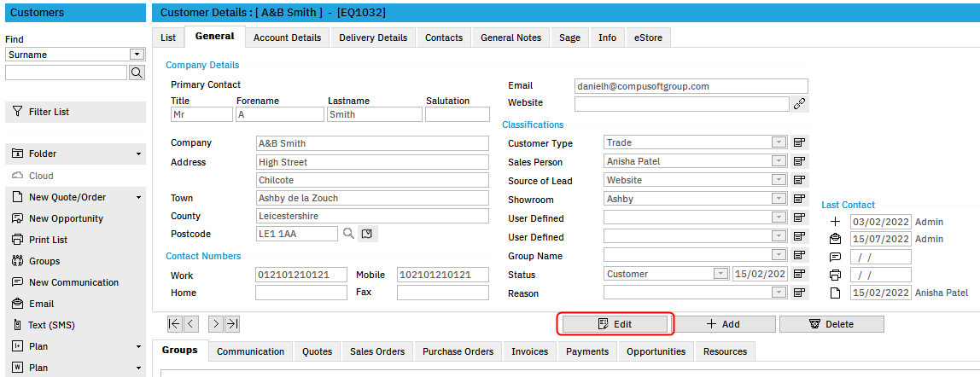Edit Showroom list icon
The image size is (980, 377).
[799, 199]
